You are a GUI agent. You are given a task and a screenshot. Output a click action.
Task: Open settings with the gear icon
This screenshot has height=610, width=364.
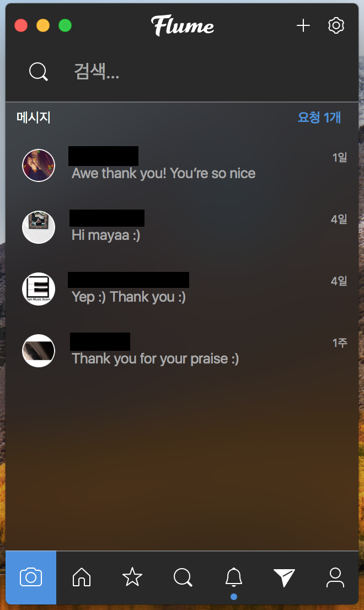pyautogui.click(x=336, y=26)
